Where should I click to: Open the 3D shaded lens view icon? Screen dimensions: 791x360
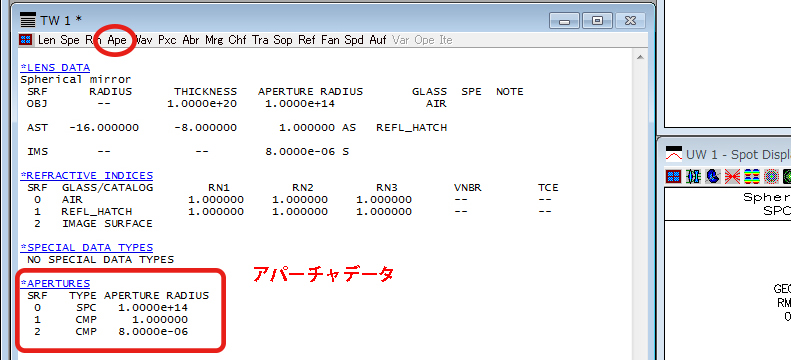pyautogui.click(x=713, y=176)
